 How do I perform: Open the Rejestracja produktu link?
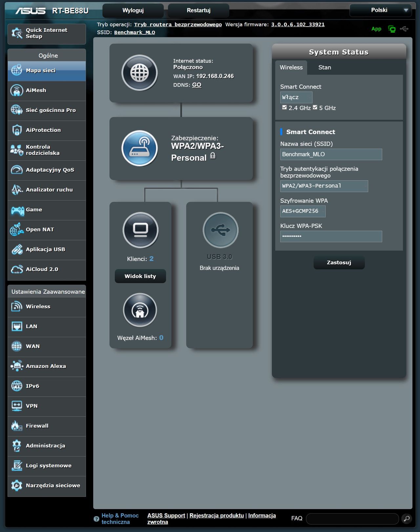tap(217, 516)
